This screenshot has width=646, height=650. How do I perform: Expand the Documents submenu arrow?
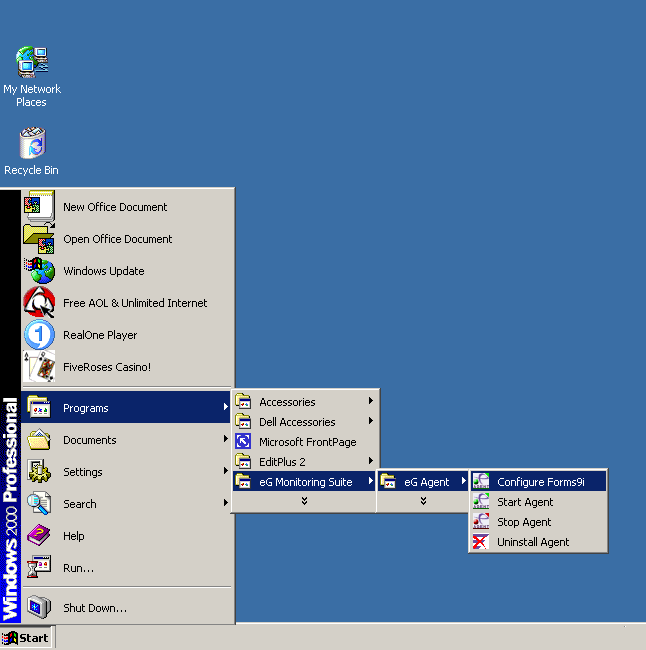pos(226,439)
